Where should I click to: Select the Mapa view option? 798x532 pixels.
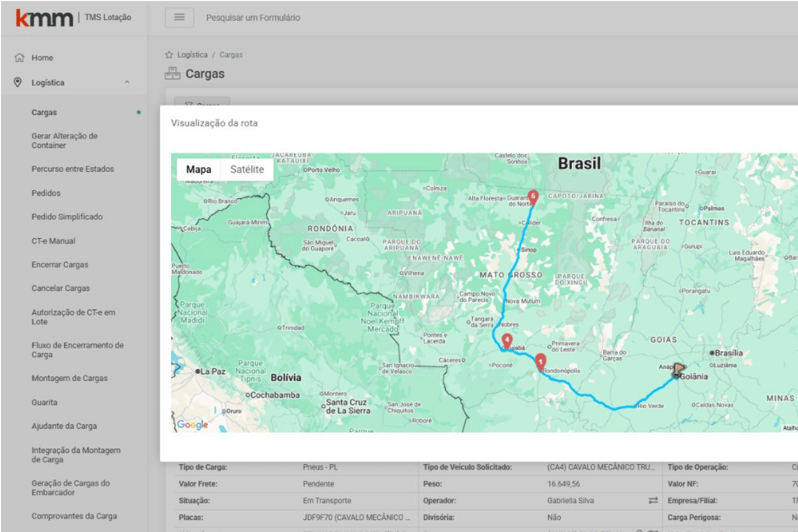click(x=198, y=169)
